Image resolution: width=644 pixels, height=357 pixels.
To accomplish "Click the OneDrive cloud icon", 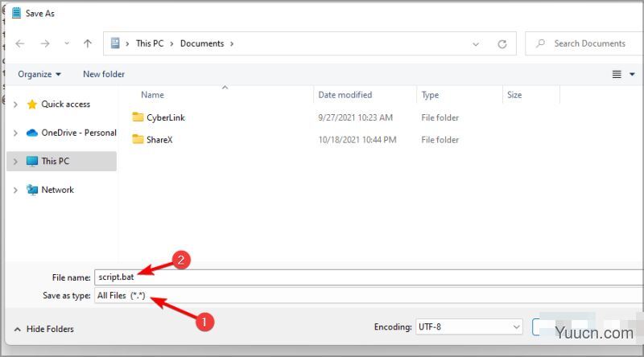I will (x=32, y=133).
